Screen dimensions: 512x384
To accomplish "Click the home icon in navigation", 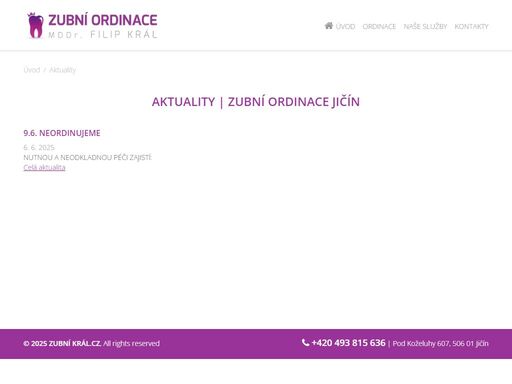I will click(x=329, y=26).
